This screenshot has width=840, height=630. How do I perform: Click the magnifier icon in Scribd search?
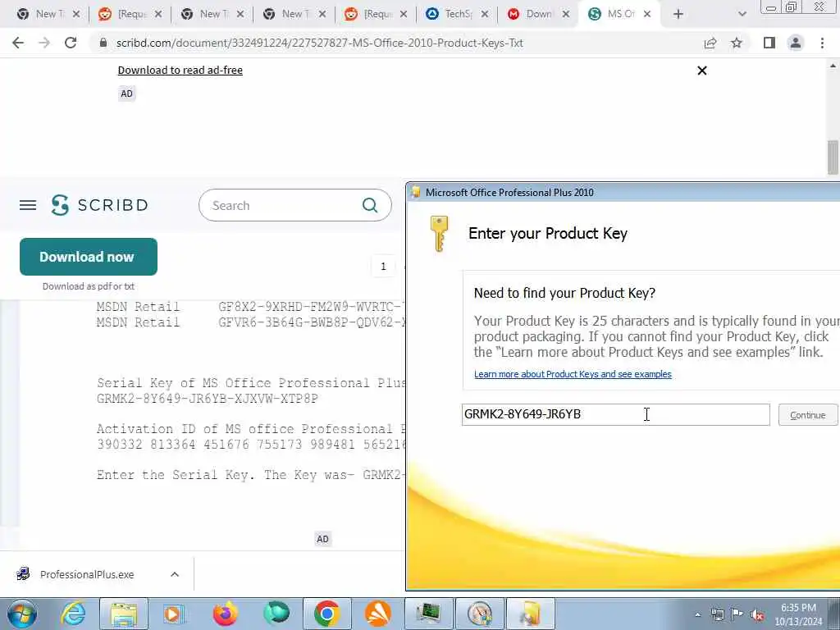370,205
